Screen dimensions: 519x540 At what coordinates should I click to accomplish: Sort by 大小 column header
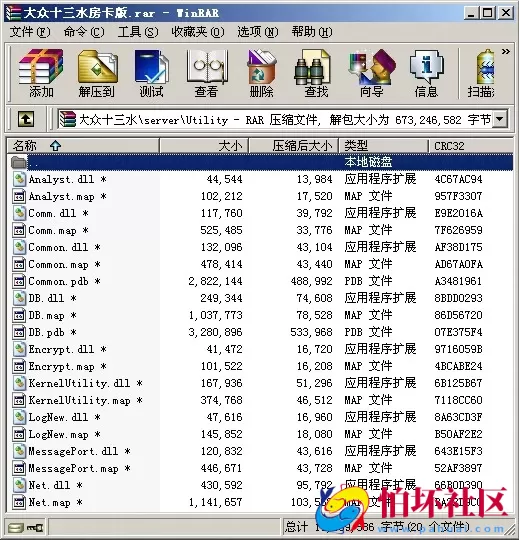pyautogui.click(x=204, y=146)
